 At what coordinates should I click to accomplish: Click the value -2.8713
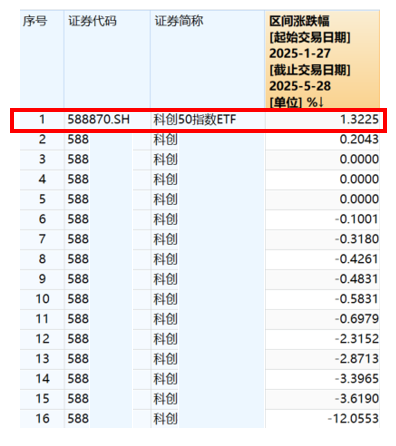tap(357, 359)
